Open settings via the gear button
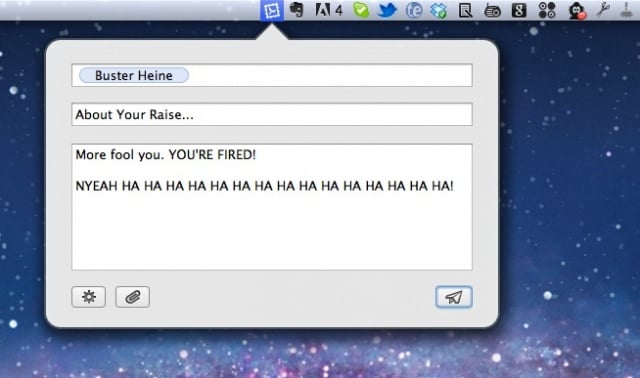The width and height of the screenshot is (640, 378). click(x=89, y=297)
